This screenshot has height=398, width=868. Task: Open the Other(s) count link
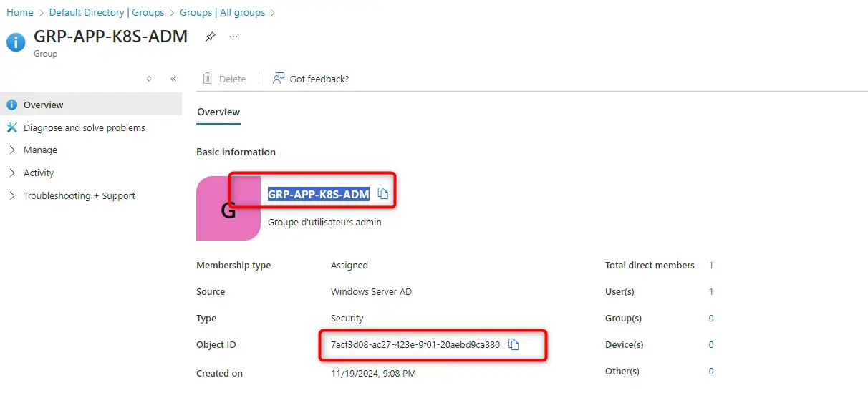[x=711, y=372]
